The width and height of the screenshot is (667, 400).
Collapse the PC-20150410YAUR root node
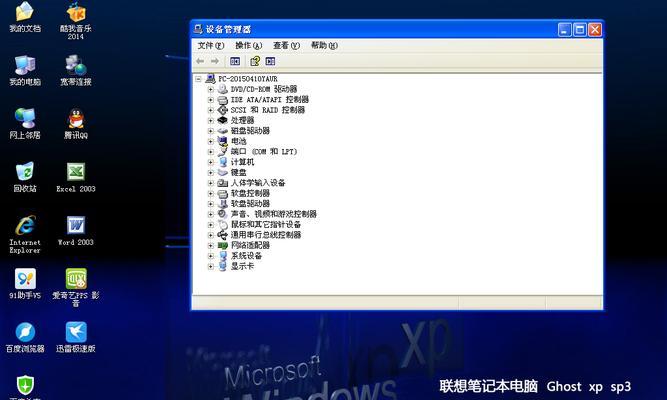point(198,79)
